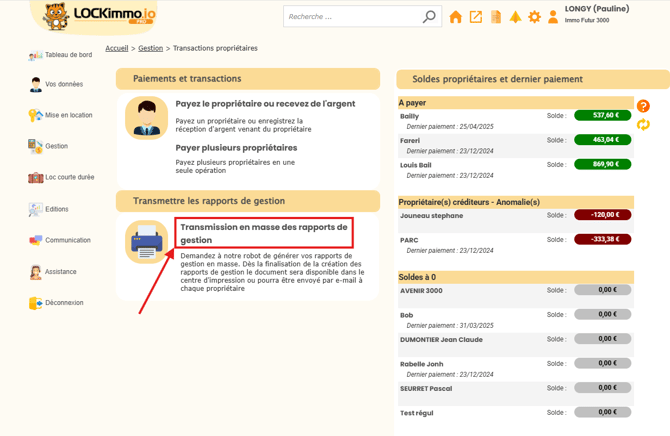670x436 pixels.
Task: Click the Assistance headset icon
Action: click(35, 272)
